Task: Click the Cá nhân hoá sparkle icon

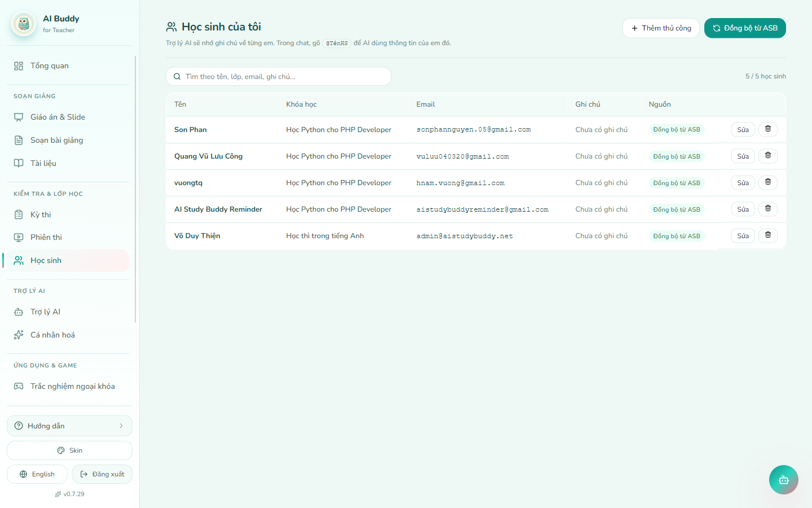Action: [19, 335]
